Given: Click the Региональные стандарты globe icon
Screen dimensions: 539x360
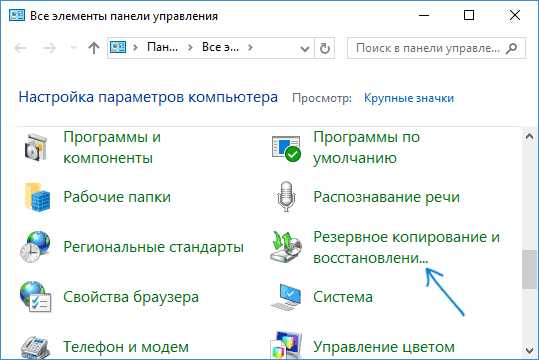Looking at the screenshot, I should (35, 247).
